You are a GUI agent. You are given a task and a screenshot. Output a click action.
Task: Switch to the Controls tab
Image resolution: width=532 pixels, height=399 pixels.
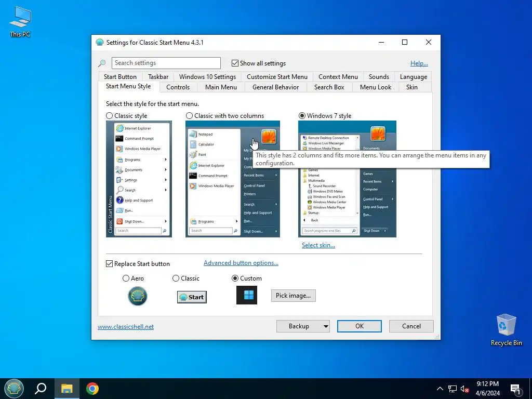pos(178,87)
